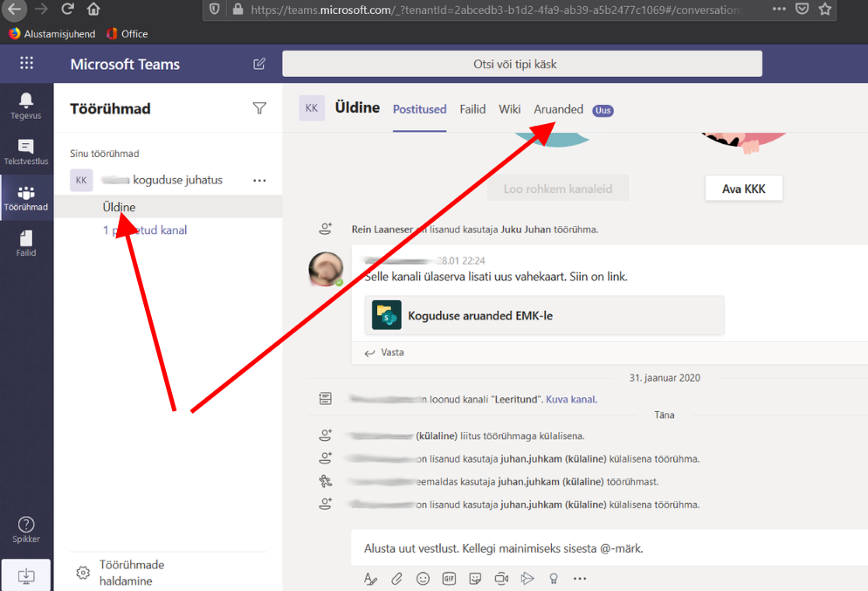Insert a GIF from compose toolbar
Image resolution: width=868 pixels, height=591 pixels.
coord(449,578)
